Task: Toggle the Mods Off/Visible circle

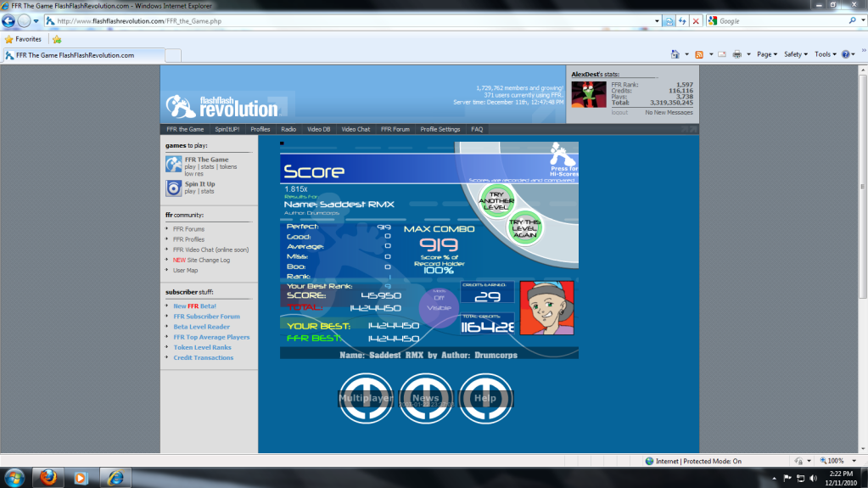Action: 439,303
